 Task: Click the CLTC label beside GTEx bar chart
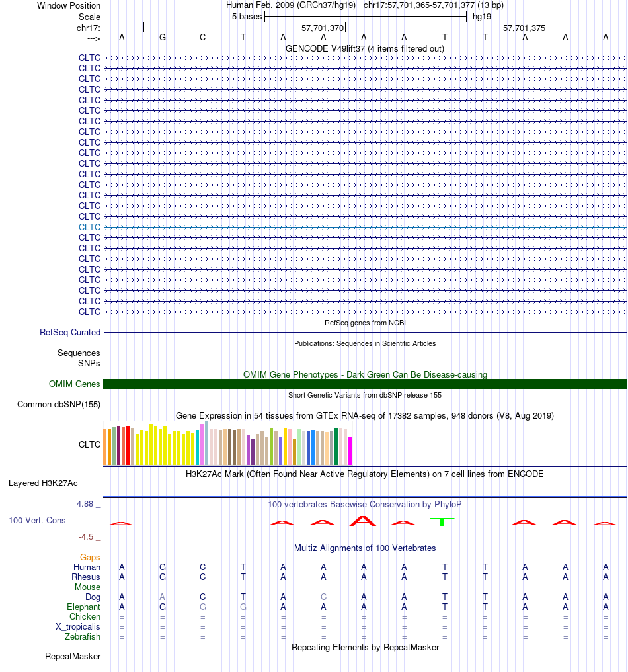(x=89, y=445)
